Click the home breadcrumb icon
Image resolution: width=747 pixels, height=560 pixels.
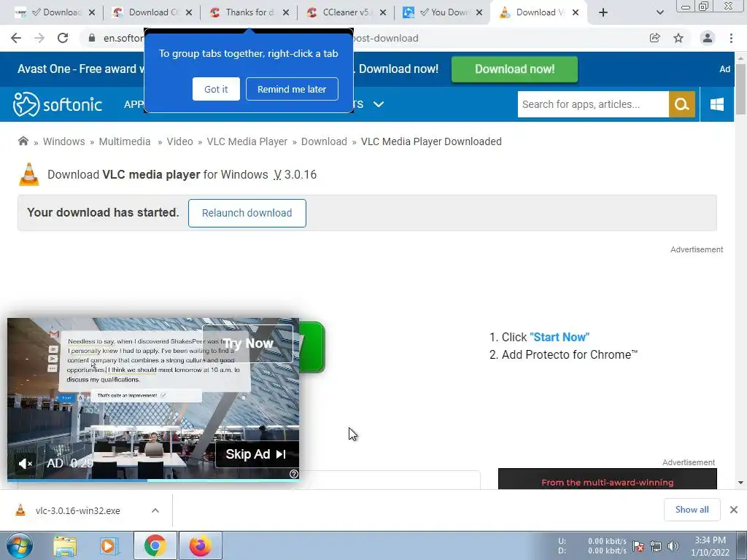point(23,141)
